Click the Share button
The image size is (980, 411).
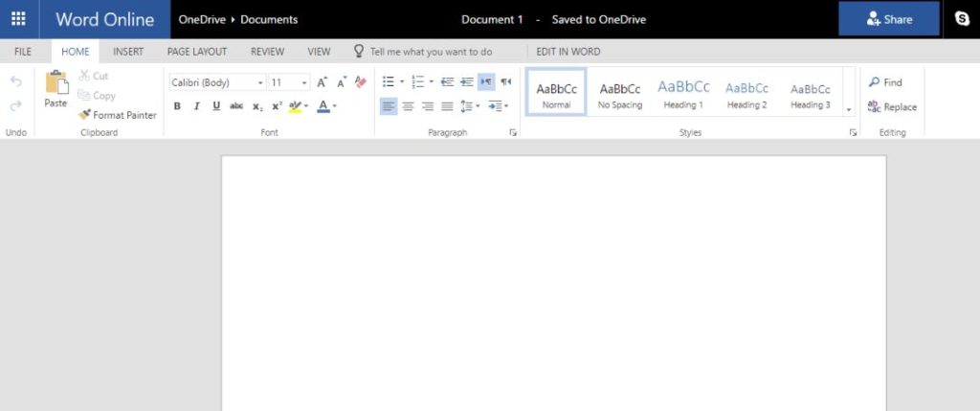889,19
